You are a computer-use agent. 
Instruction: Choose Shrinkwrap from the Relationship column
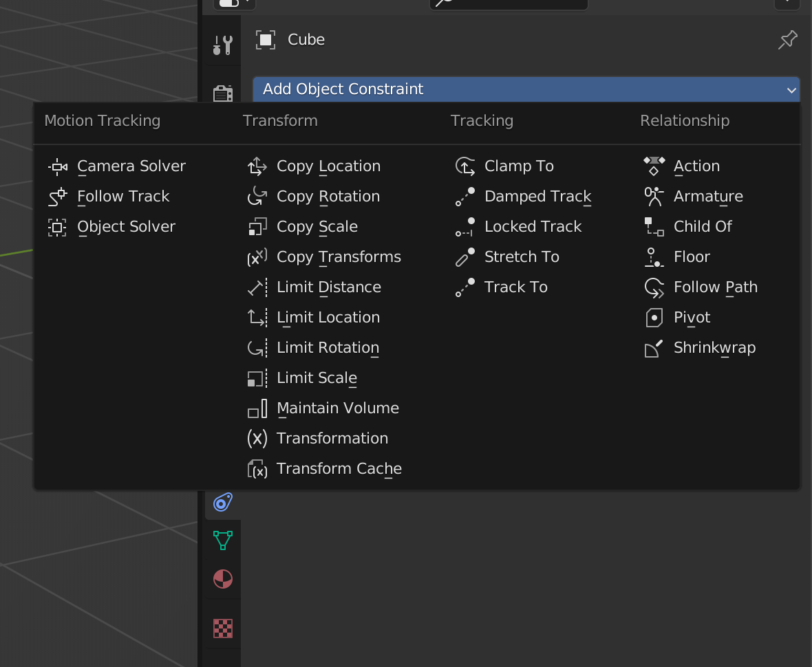point(714,348)
